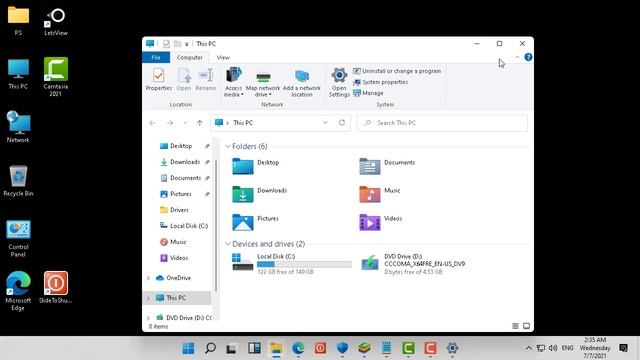Image resolution: width=640 pixels, height=360 pixels.
Task: Click Local Disk (C:) usage bar
Action: point(304,264)
